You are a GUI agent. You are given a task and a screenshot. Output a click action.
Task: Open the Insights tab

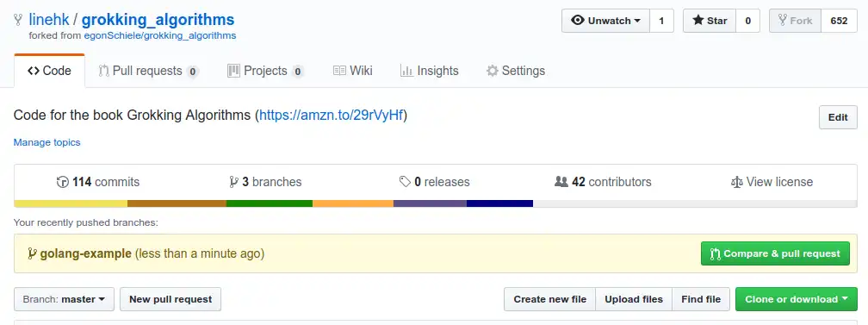pos(429,71)
